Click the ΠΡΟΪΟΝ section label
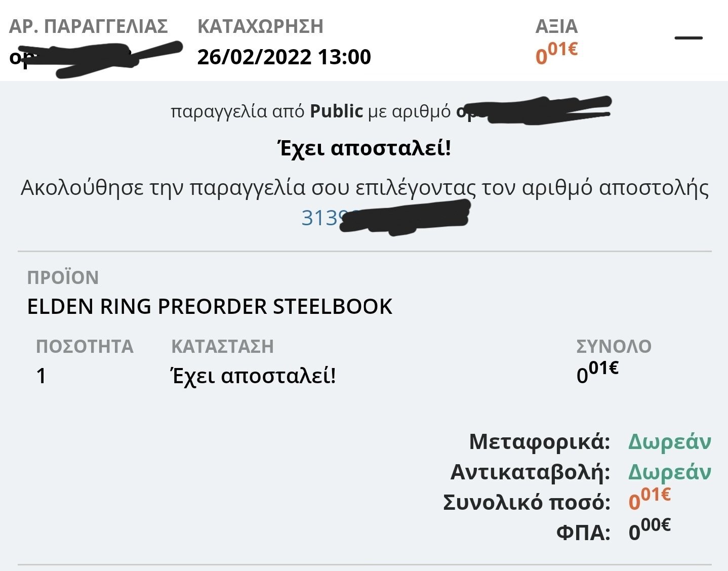The image size is (728, 571). pyautogui.click(x=63, y=278)
